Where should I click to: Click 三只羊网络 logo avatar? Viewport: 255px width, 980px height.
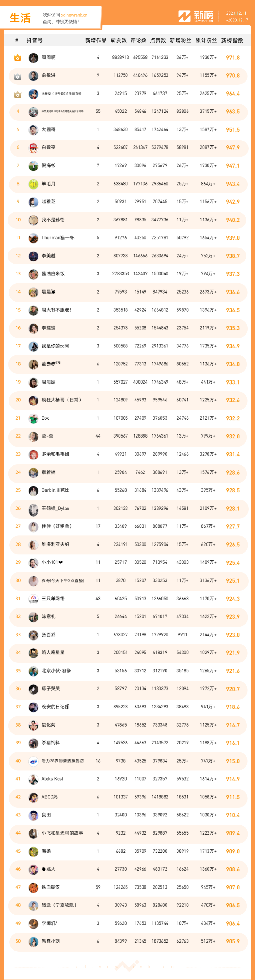pyautogui.click(x=34, y=599)
